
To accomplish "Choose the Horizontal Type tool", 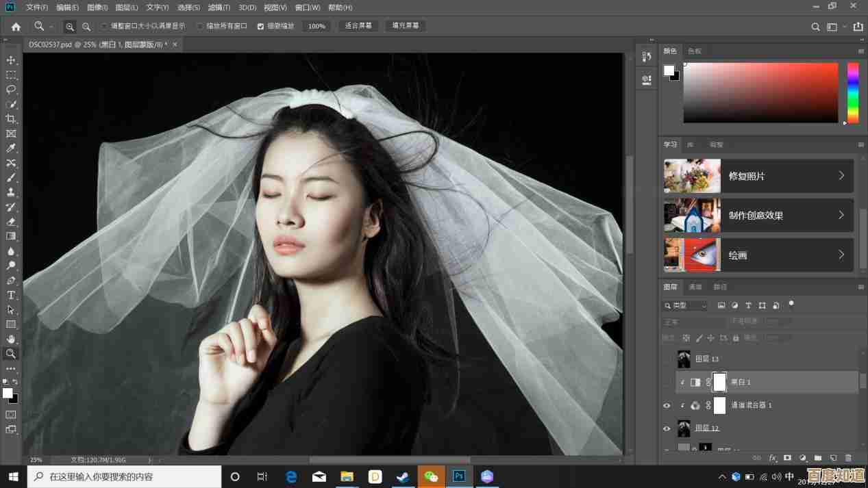I will click(11, 295).
